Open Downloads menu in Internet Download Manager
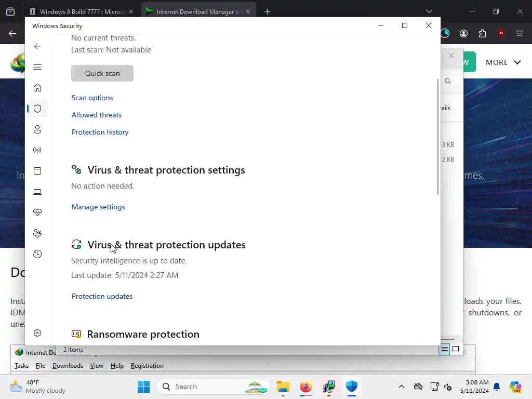This screenshot has height=399, width=532. (68, 366)
